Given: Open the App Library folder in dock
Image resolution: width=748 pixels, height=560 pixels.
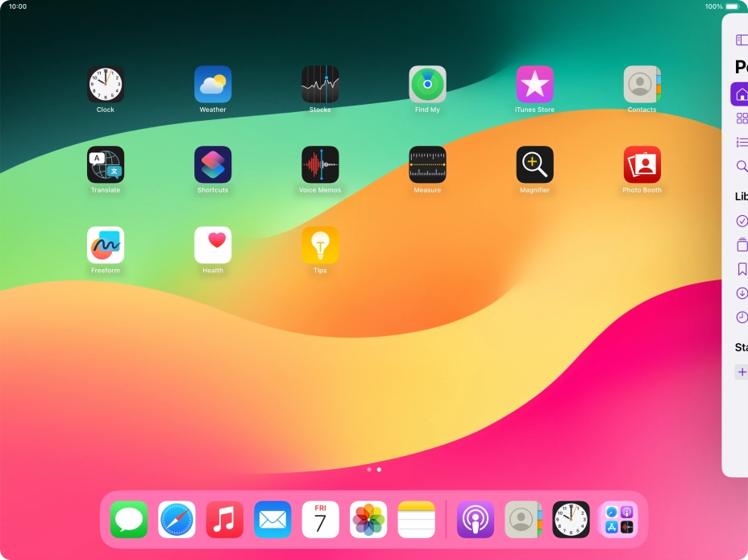Looking at the screenshot, I should (618, 520).
